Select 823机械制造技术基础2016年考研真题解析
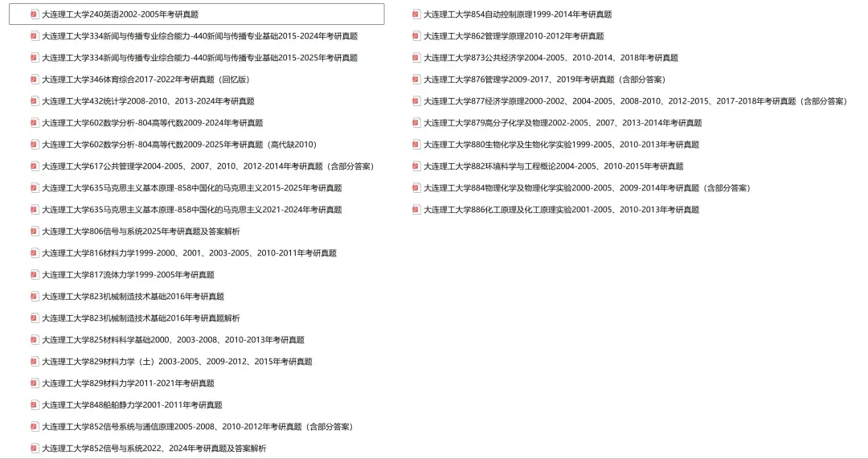This screenshot has width=868, height=459. 141,318
